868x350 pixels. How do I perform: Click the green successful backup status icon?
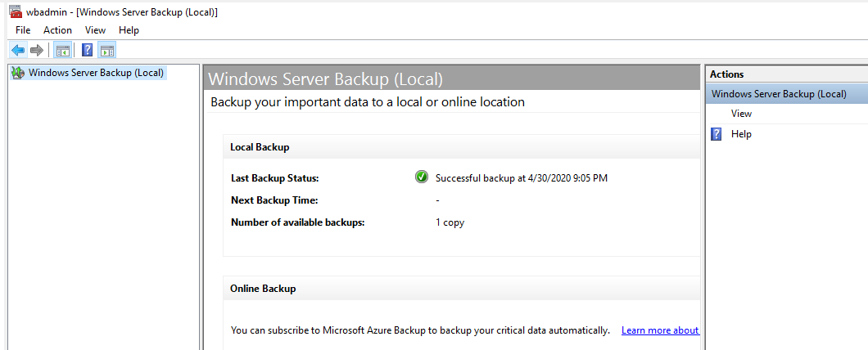(x=421, y=177)
